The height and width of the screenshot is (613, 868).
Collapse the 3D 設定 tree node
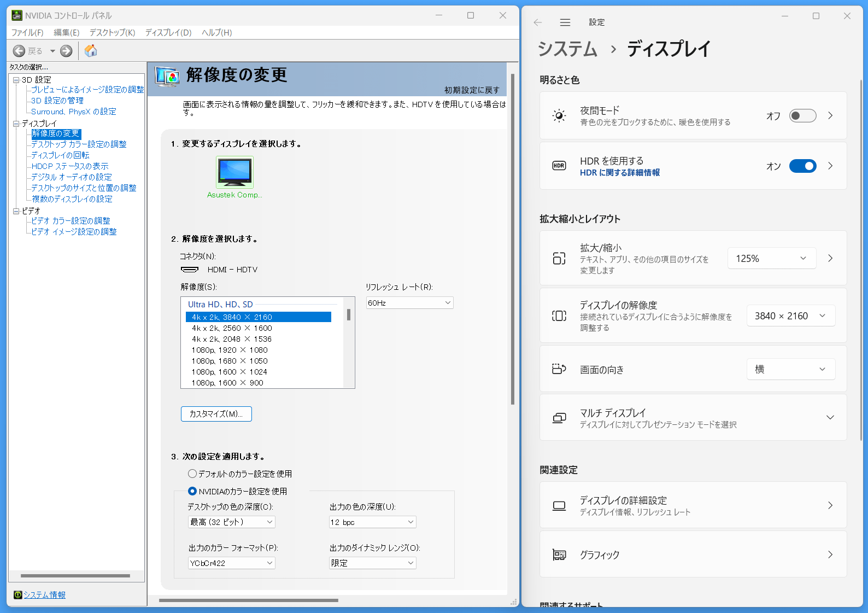tap(16, 80)
